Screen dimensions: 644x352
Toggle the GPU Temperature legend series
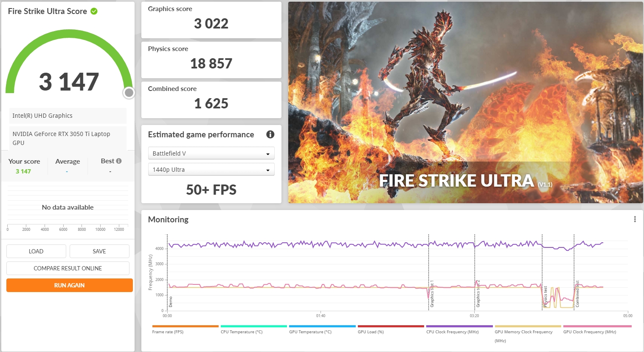pos(310,332)
